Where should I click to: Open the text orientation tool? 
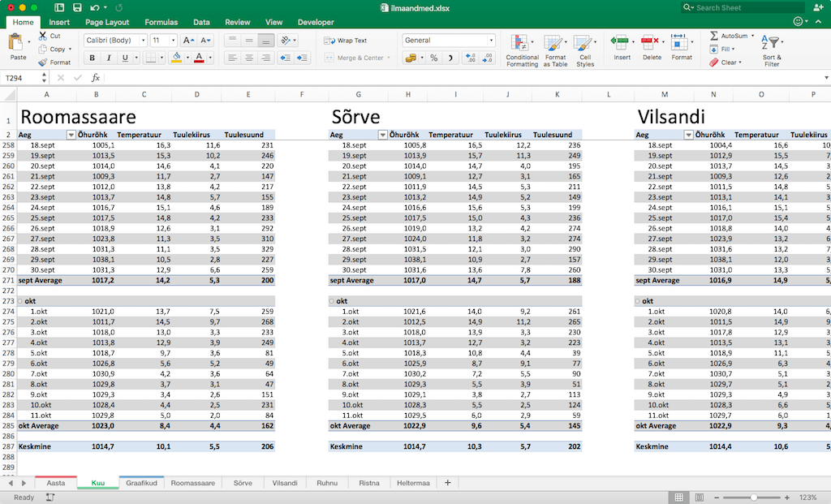(x=286, y=41)
